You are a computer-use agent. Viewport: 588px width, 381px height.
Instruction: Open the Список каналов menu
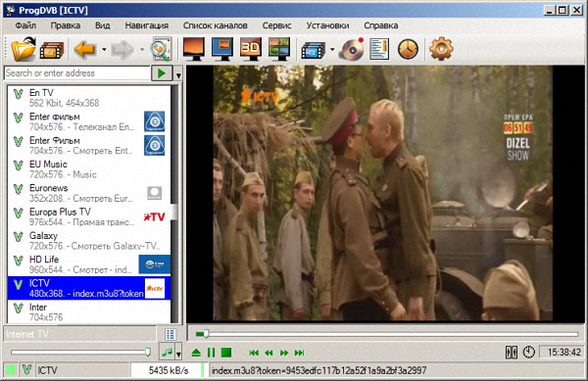pos(216,25)
